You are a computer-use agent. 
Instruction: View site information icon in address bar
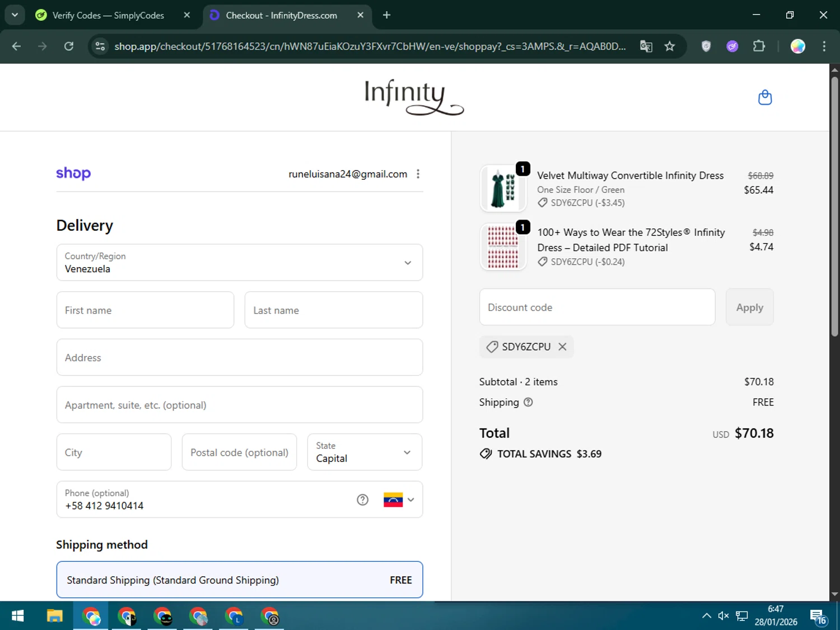tap(100, 46)
